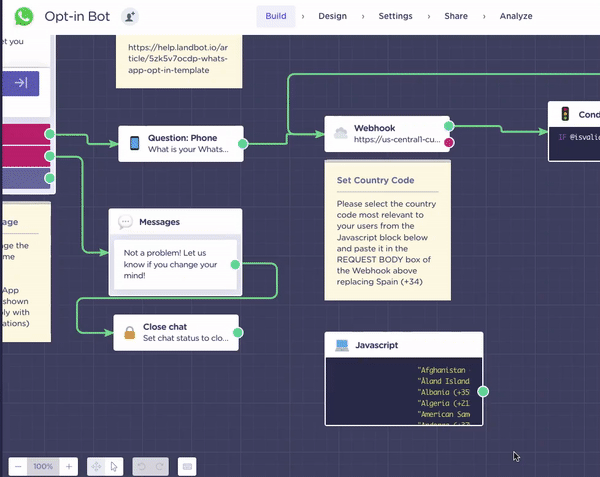The width and height of the screenshot is (600, 477).
Task: Click the laptop icon on Javascript block
Action: pyautogui.click(x=342, y=345)
